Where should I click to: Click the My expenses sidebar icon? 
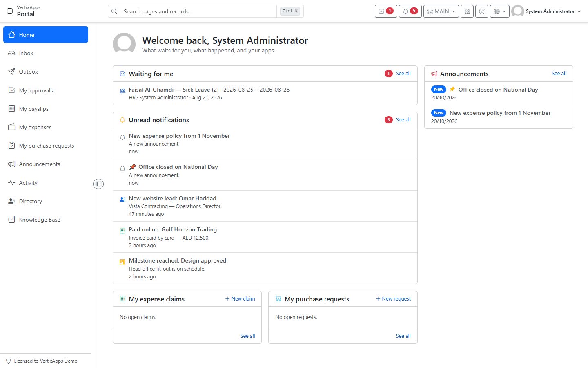[11, 127]
